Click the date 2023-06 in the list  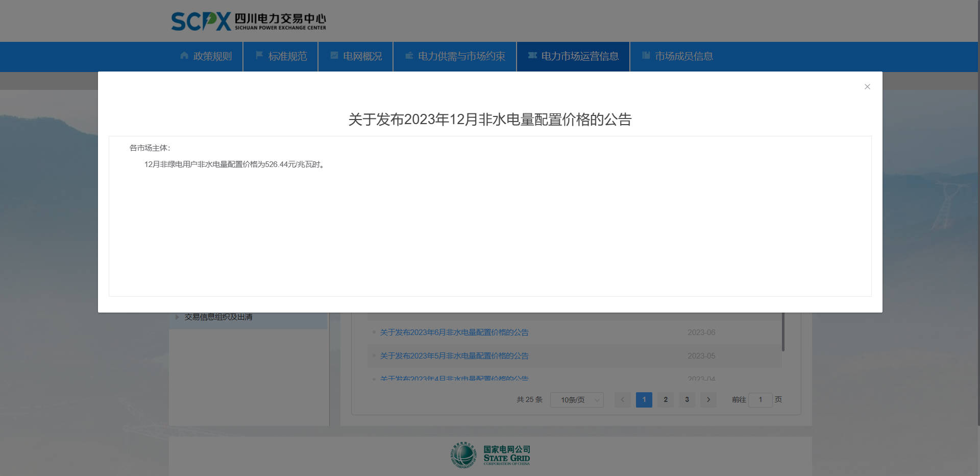(701, 332)
